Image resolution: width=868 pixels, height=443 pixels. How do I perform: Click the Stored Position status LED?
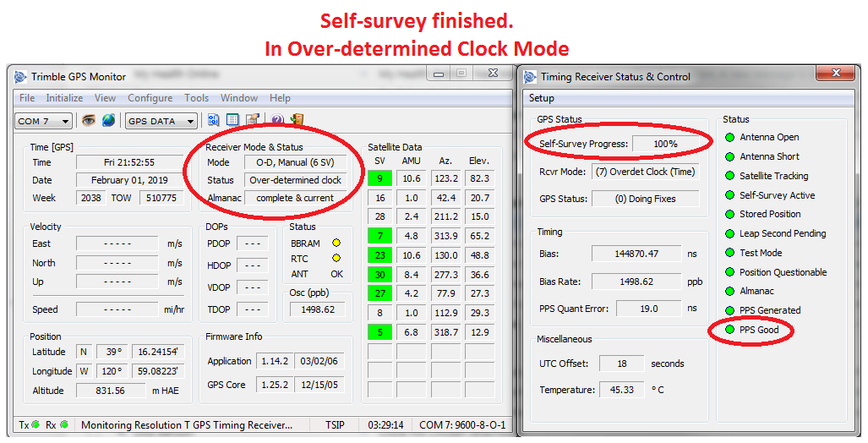tap(729, 214)
